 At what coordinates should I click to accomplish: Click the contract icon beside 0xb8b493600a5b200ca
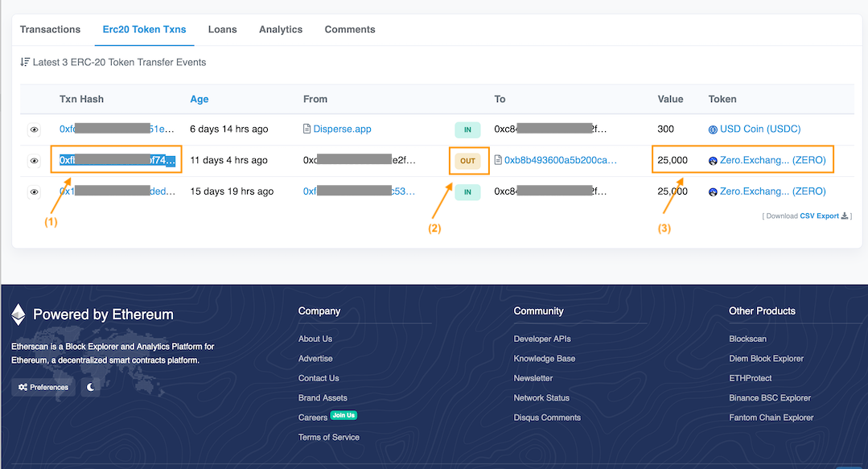(498, 160)
